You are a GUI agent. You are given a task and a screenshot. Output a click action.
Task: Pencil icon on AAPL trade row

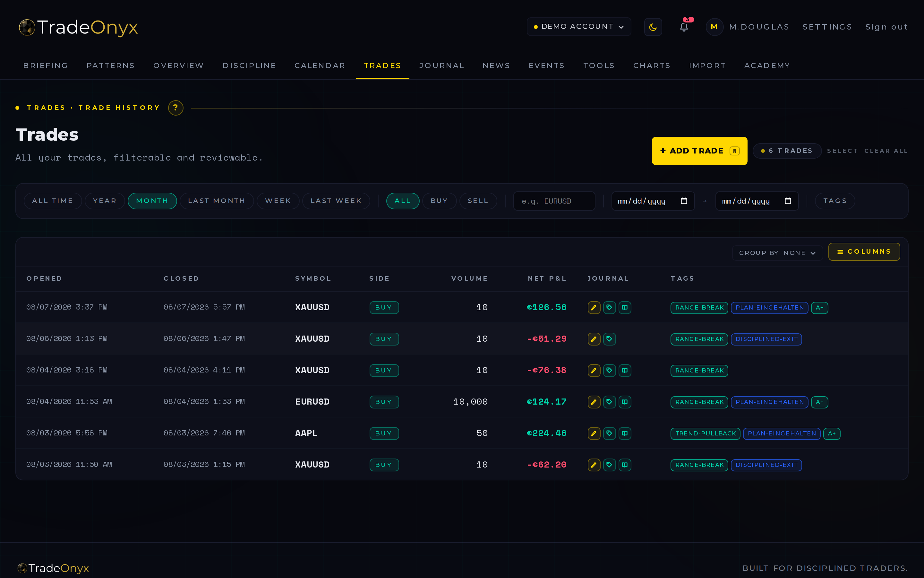[594, 433]
